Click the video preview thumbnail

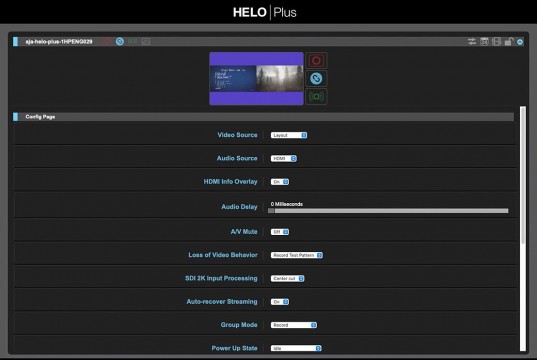tap(257, 78)
